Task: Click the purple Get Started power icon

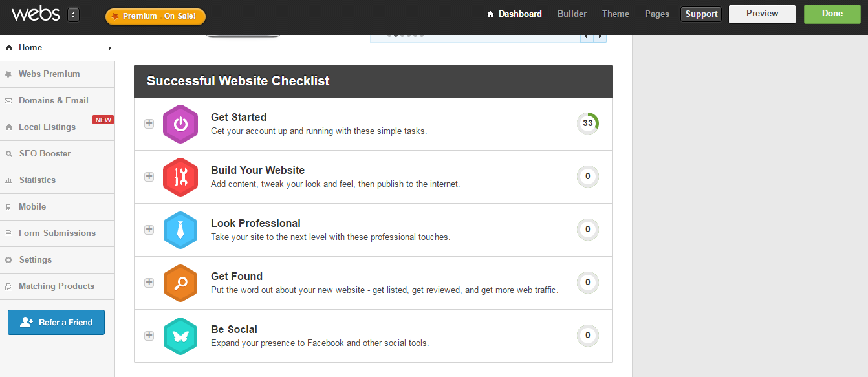Action: [x=180, y=124]
